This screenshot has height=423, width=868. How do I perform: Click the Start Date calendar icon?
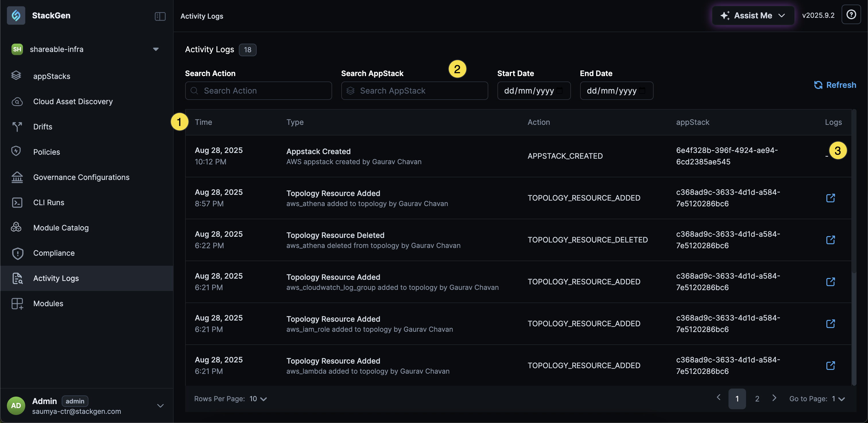click(x=560, y=91)
